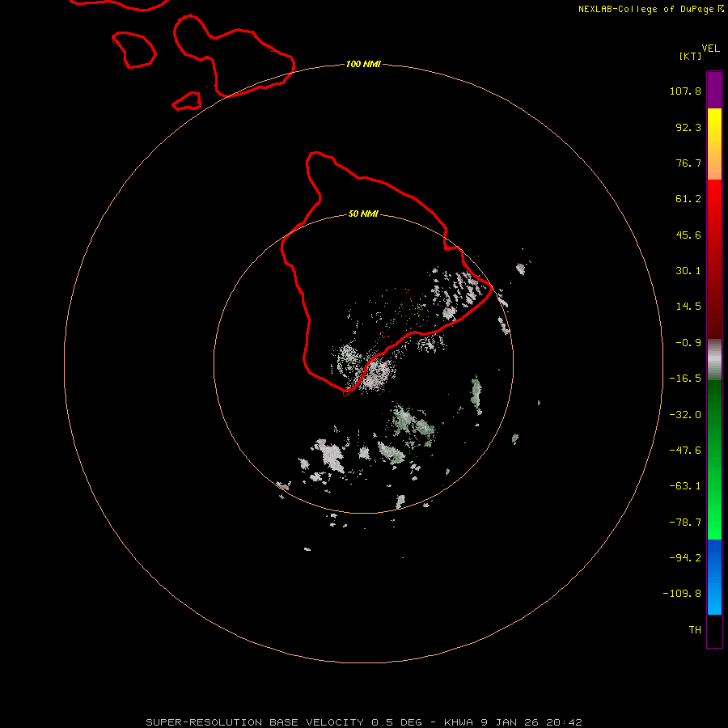Click the -16.5 velocity scale value
This screenshot has width=728, height=728.
(685, 379)
